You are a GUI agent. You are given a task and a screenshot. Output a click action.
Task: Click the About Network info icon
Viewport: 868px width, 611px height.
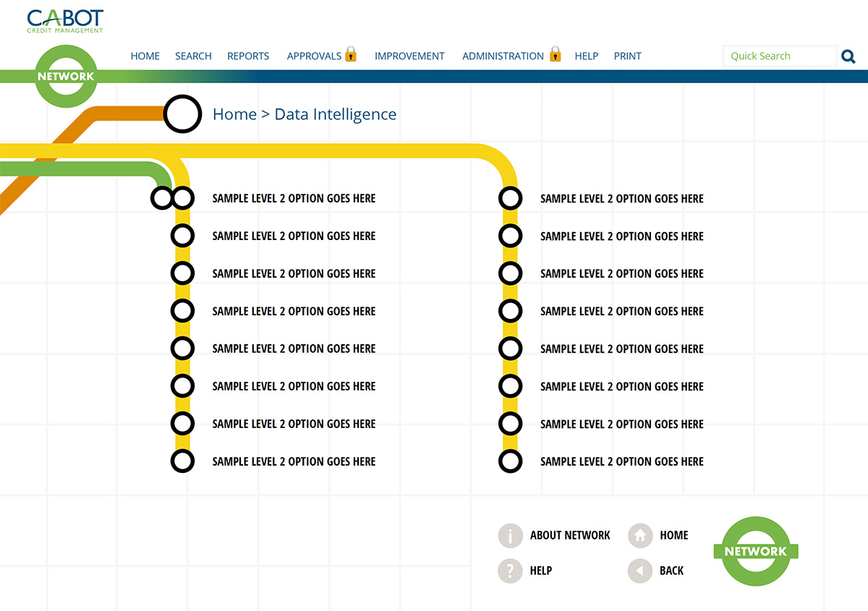510,536
